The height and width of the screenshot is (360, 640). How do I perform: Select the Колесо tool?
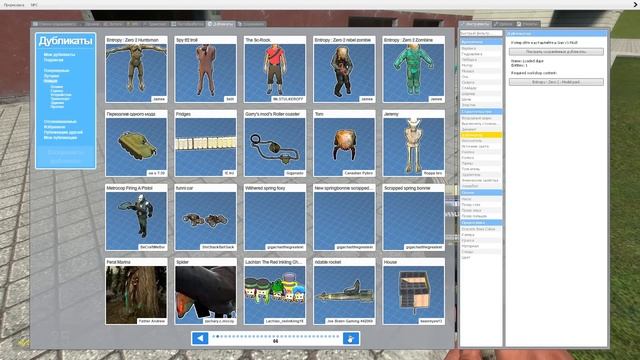pos(481,158)
